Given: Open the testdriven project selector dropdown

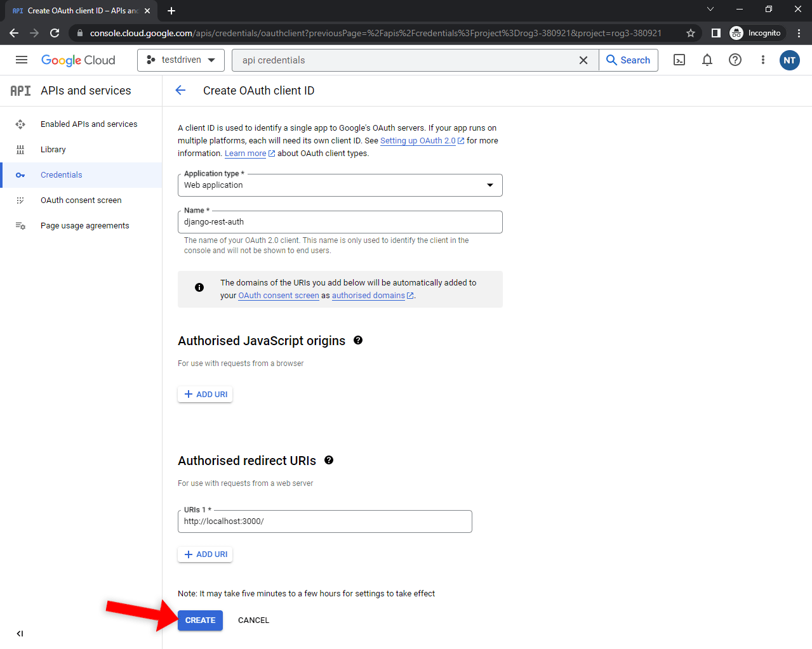Looking at the screenshot, I should point(181,60).
